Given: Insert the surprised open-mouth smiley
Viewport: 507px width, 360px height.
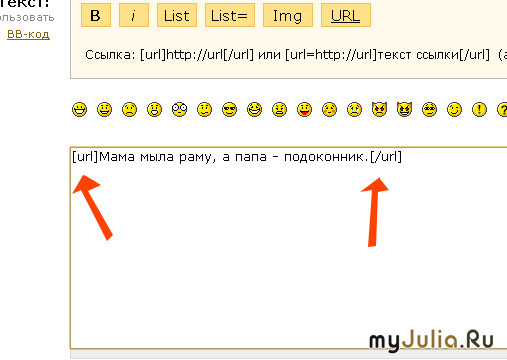Looking at the screenshot, I should point(154,109).
